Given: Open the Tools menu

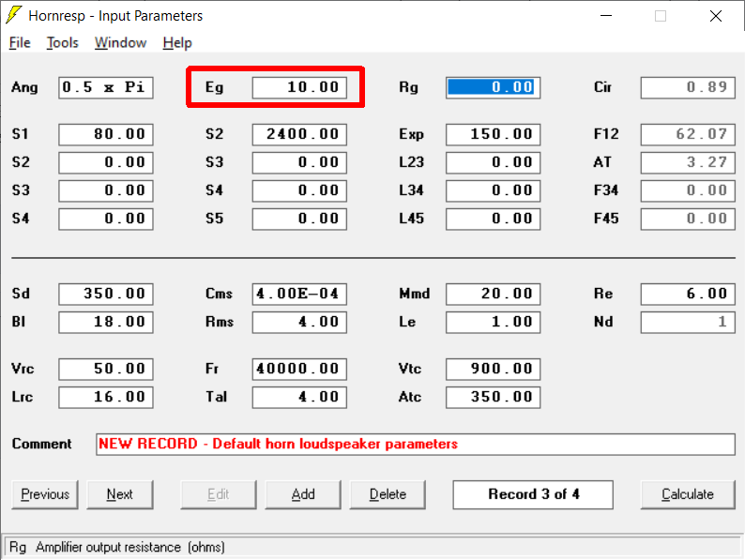Looking at the screenshot, I should tap(62, 43).
